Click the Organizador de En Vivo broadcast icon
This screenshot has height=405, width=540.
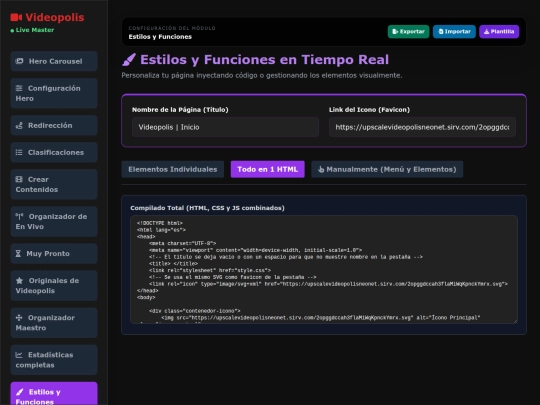19,216
